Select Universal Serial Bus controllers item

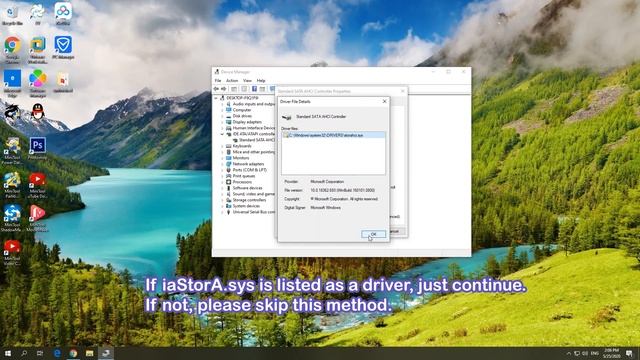pos(253,212)
